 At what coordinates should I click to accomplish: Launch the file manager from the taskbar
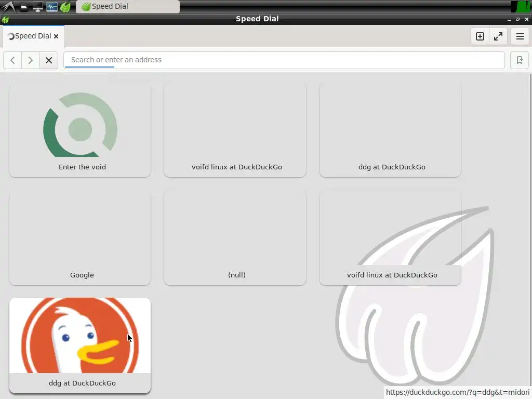pos(24,6)
